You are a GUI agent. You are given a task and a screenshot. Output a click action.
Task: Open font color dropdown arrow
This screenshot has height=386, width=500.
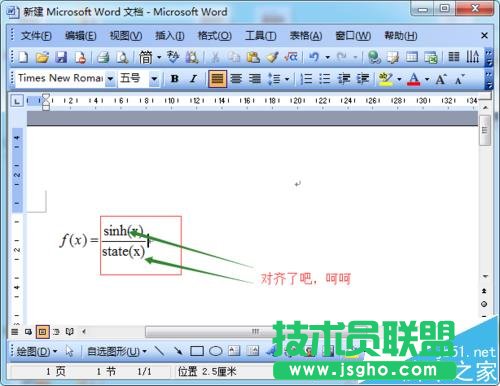[x=427, y=79]
